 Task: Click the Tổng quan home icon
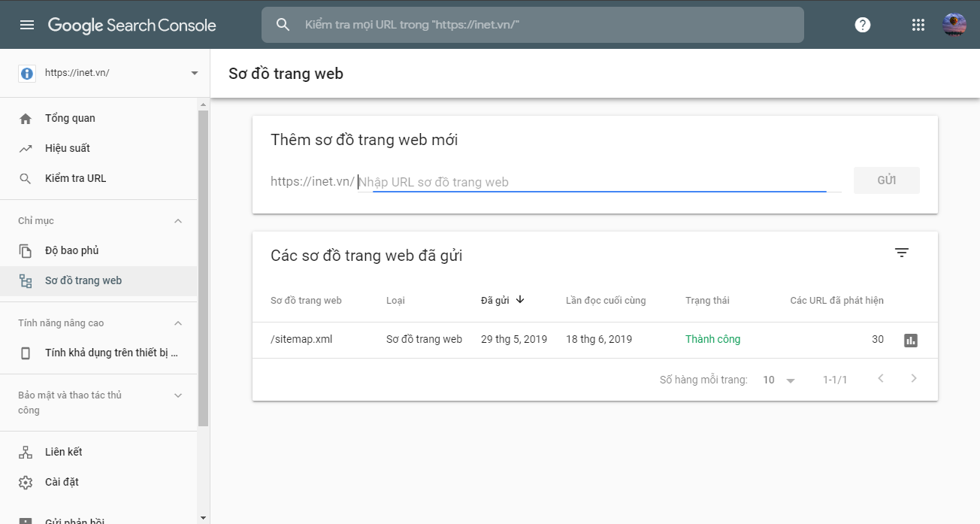(x=26, y=118)
